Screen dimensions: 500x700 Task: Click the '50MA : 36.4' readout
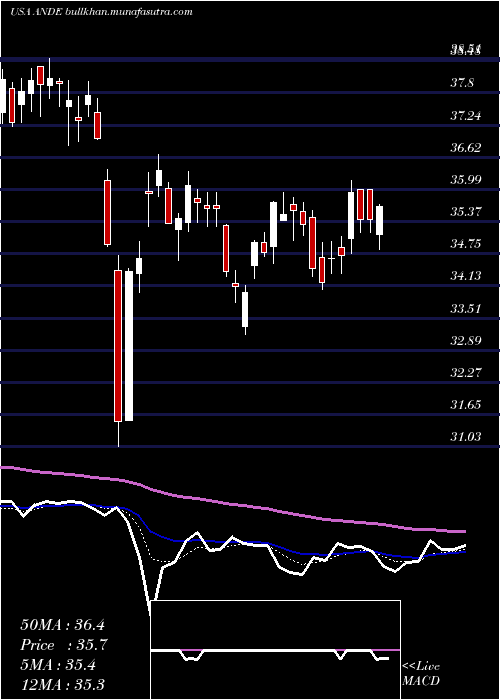(x=62, y=625)
